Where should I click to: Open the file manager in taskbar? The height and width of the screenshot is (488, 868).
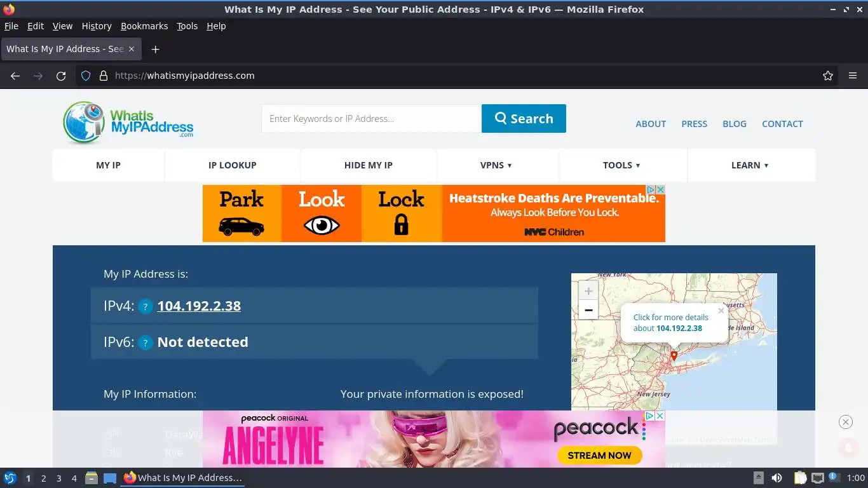(92, 478)
